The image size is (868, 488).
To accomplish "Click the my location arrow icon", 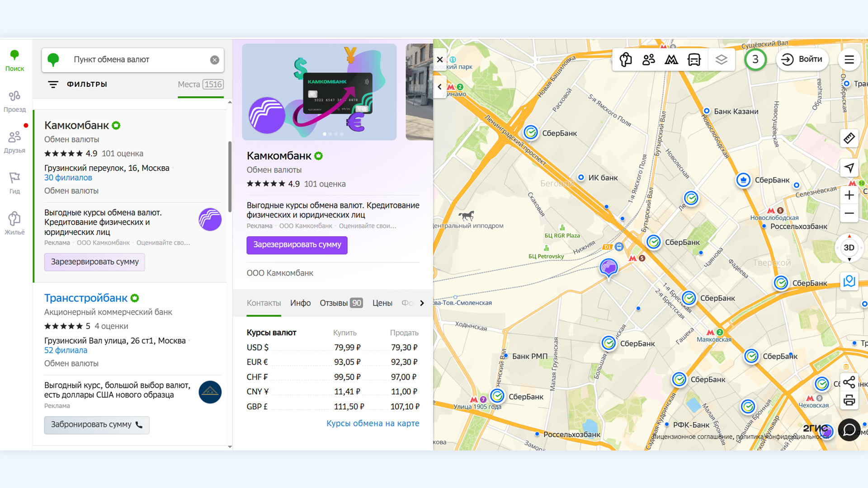I will tap(849, 168).
